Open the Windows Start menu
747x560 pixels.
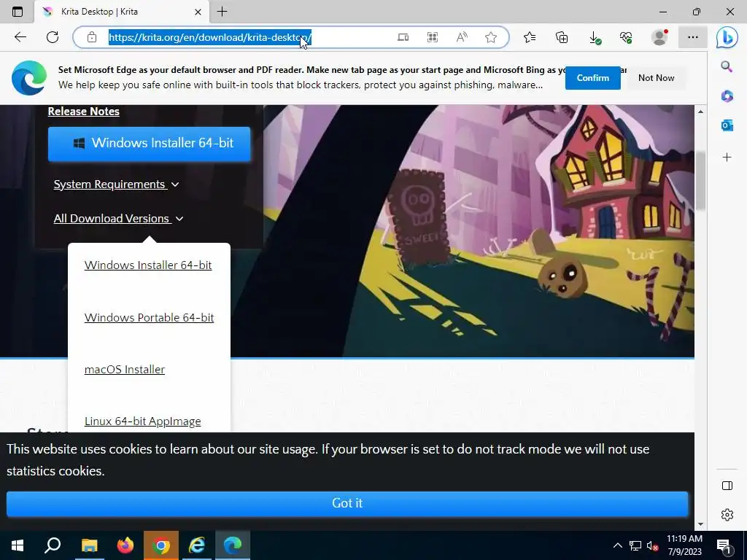(18, 545)
